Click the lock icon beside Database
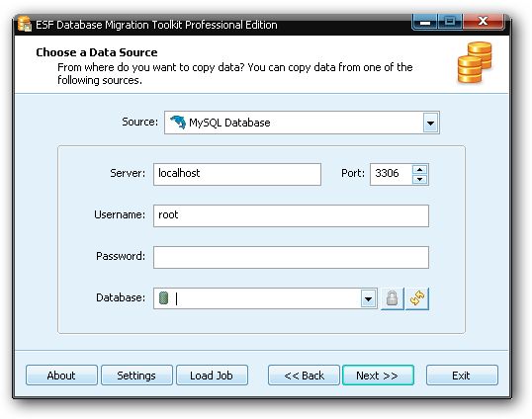The width and height of the screenshot is (532, 419). coord(393,298)
